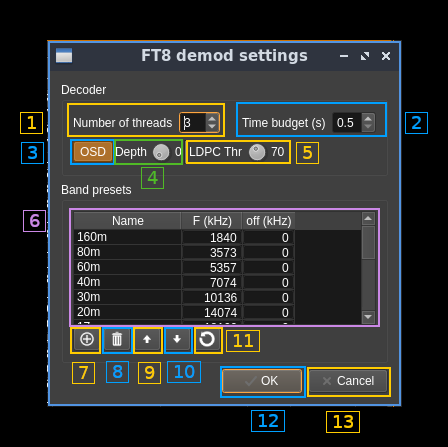Restore default band presets with reset icon
Screen dimensions: 448x447
click(x=207, y=340)
